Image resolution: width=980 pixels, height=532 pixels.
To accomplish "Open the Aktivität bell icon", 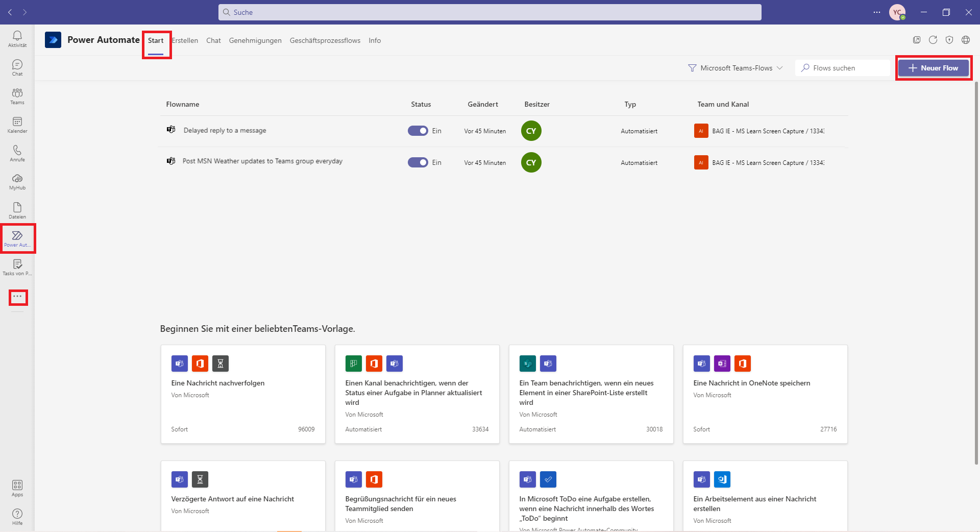I will [x=17, y=39].
